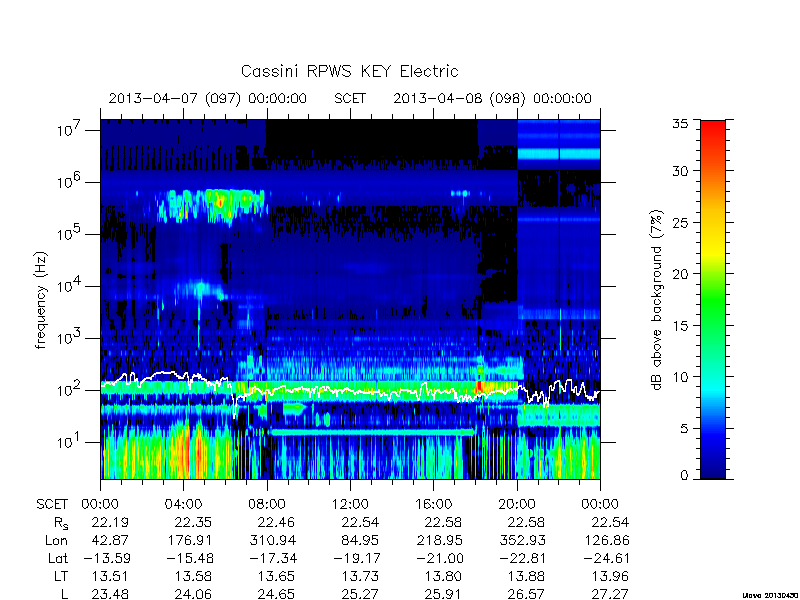Click the 04:00 time tick label
Viewport: 800px width, 600px height.
pyautogui.click(x=184, y=505)
